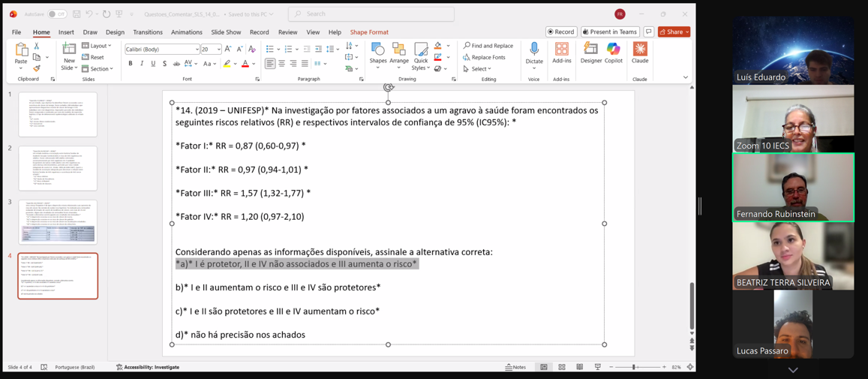Toggle Normal view button
This screenshot has width=868, height=379.
coord(544,367)
